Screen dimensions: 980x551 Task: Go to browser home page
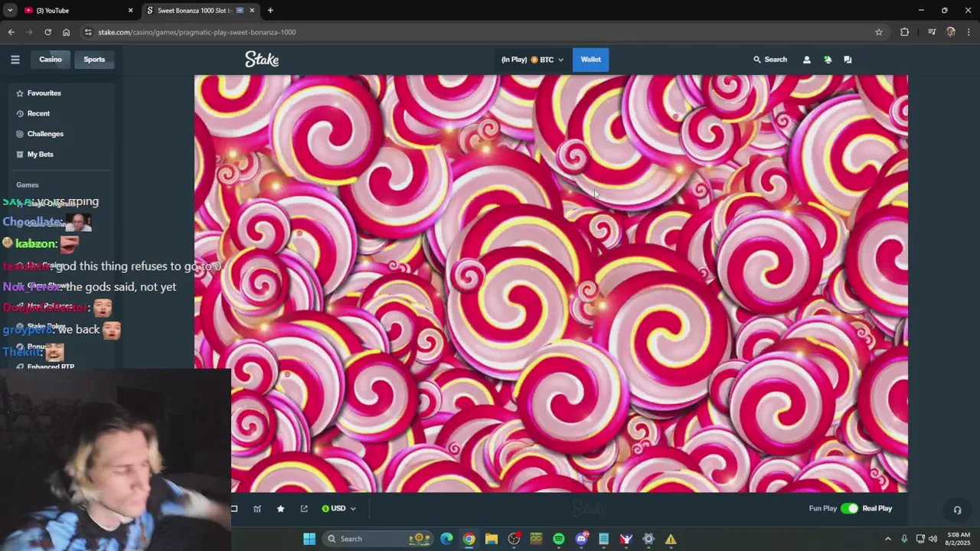[66, 32]
